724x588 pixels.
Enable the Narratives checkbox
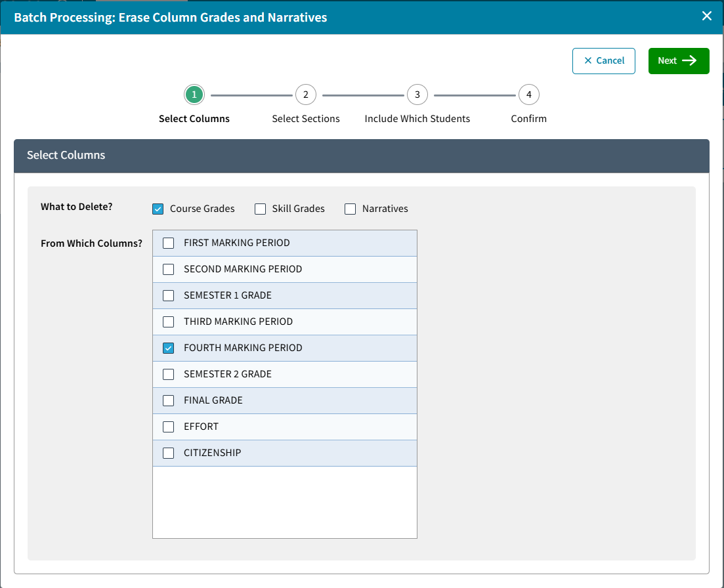(351, 209)
